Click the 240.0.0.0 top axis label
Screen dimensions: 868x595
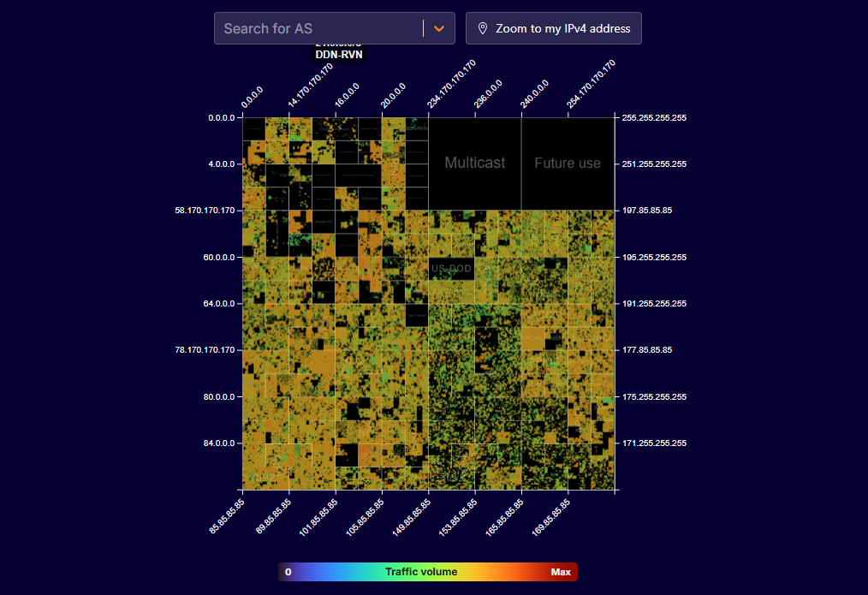coord(532,92)
